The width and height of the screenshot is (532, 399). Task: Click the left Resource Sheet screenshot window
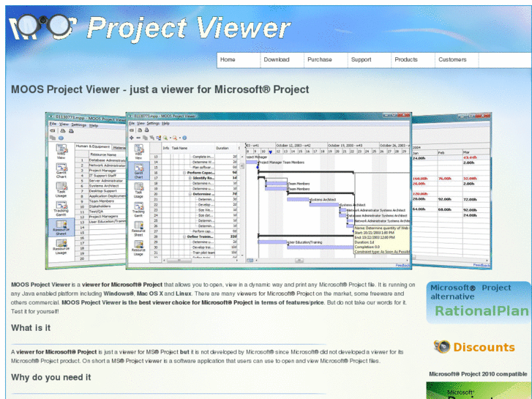[x=86, y=190]
